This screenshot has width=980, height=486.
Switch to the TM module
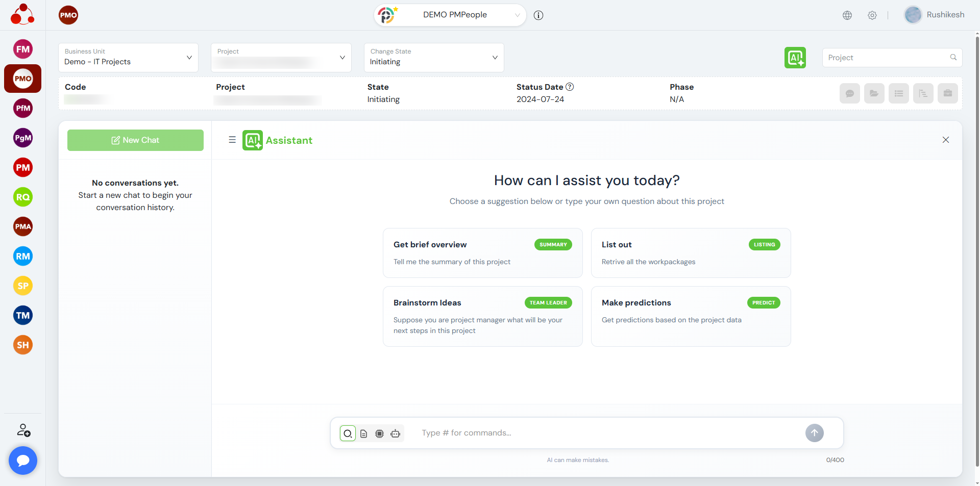(x=23, y=316)
